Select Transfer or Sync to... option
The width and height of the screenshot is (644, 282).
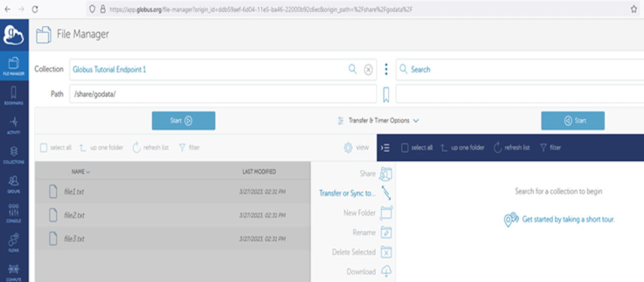(x=347, y=193)
